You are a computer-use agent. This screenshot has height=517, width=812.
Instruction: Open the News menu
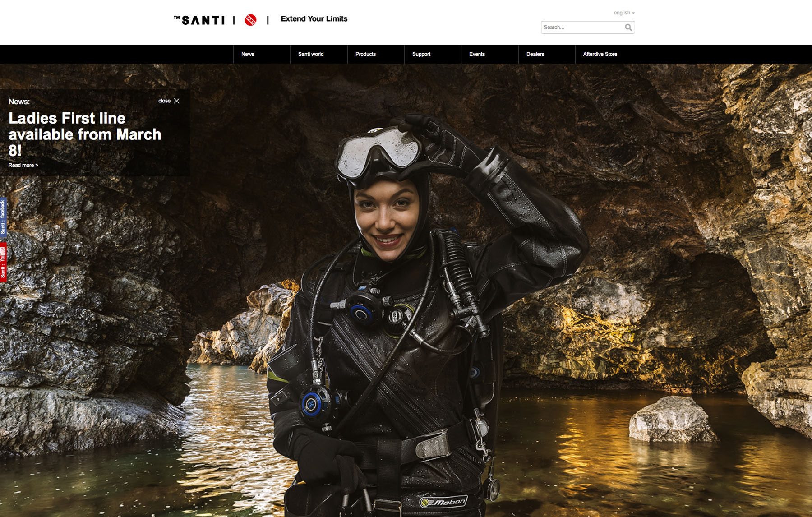(248, 54)
